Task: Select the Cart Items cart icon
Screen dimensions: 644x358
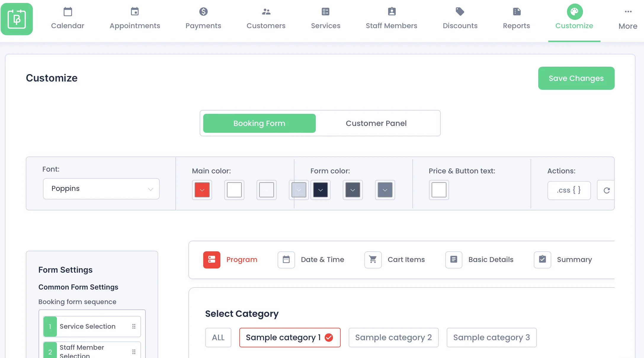Action: click(373, 260)
